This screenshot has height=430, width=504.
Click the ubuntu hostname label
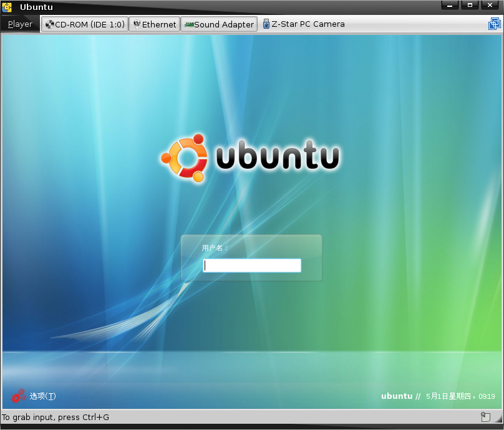point(397,396)
